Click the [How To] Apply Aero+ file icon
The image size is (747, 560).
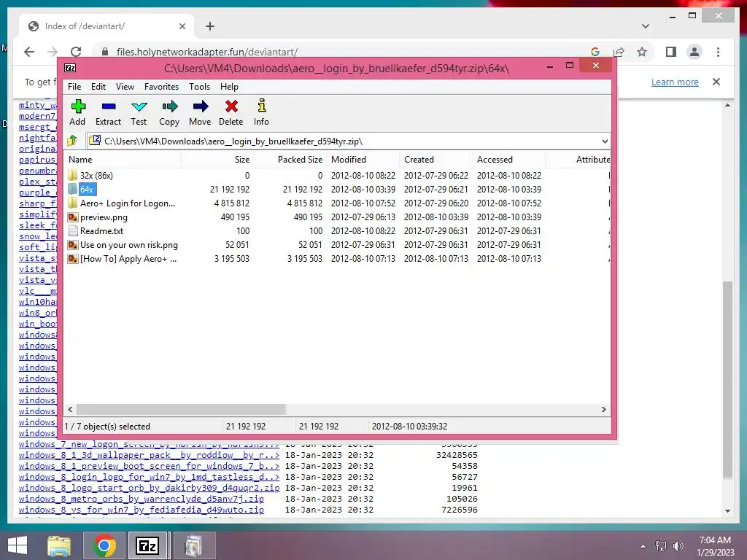coord(72,259)
